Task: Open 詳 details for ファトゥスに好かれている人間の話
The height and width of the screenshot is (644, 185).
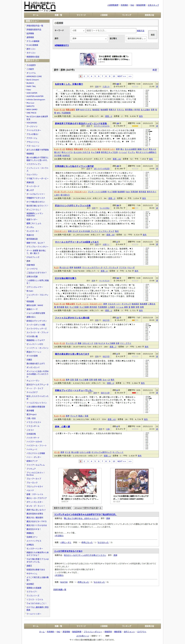Action: click(x=157, y=320)
